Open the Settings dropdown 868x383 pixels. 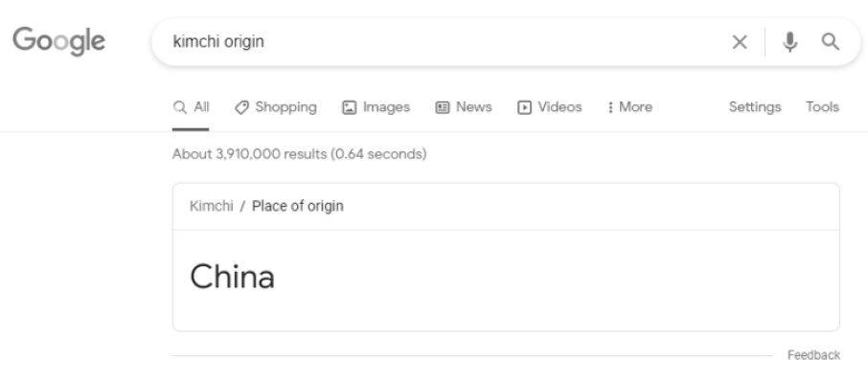tap(755, 107)
